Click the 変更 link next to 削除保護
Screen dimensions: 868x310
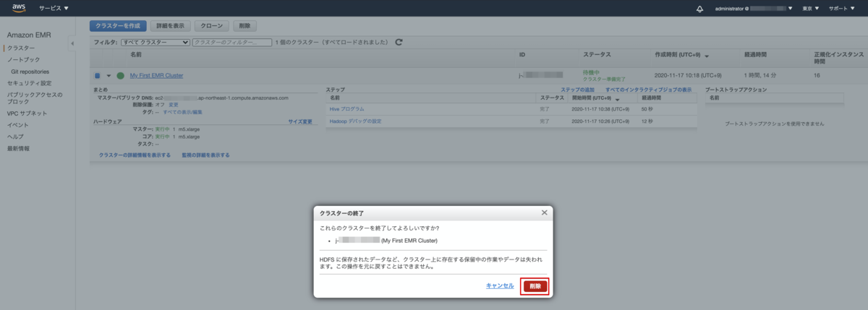pyautogui.click(x=174, y=105)
